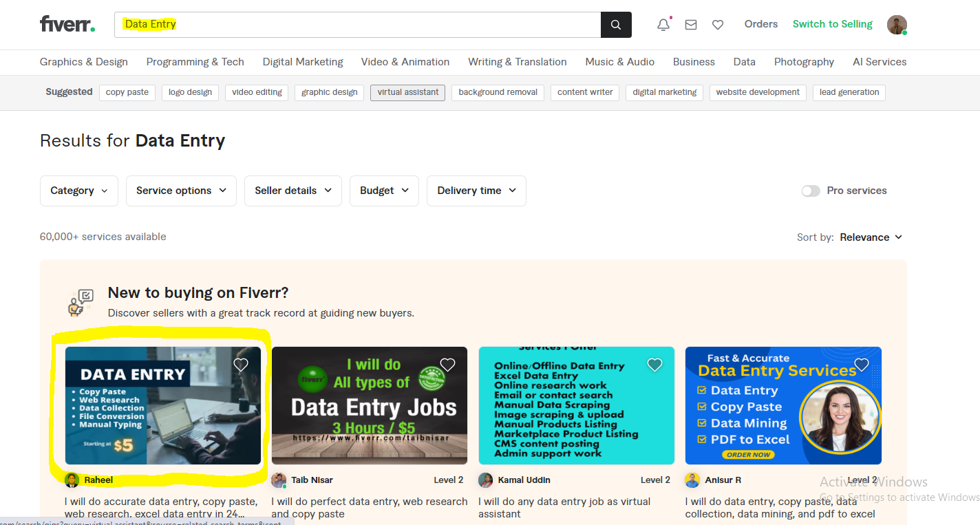Open Raheel's Data Entry gig thumbnail

(163, 406)
